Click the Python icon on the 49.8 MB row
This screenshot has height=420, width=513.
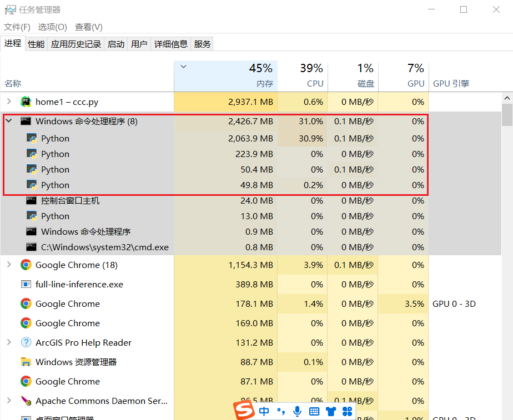(32, 185)
